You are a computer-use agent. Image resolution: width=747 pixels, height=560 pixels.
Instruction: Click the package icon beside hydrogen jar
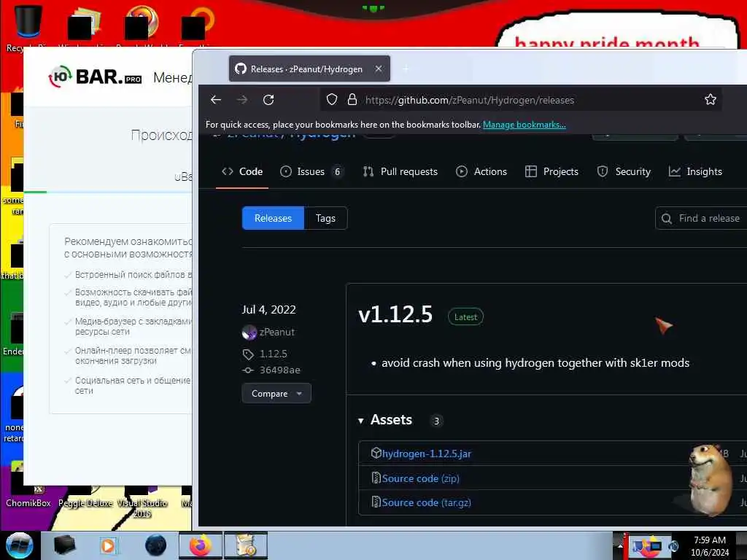click(376, 453)
